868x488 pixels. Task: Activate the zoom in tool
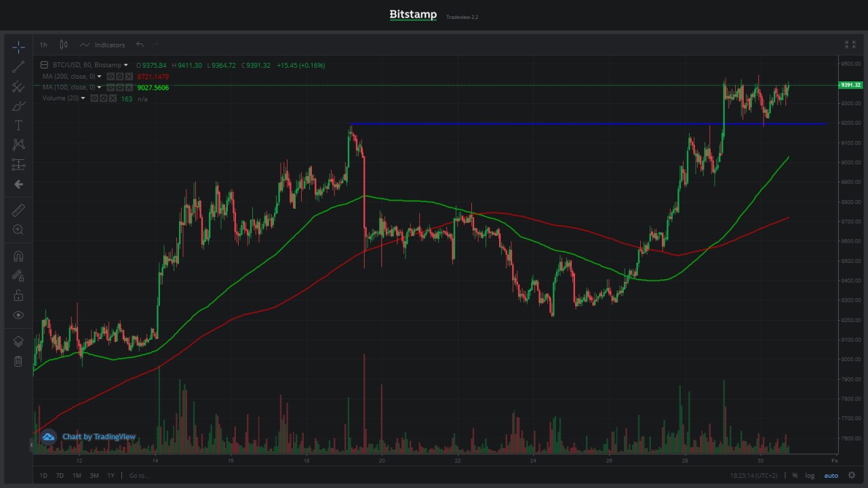18,230
